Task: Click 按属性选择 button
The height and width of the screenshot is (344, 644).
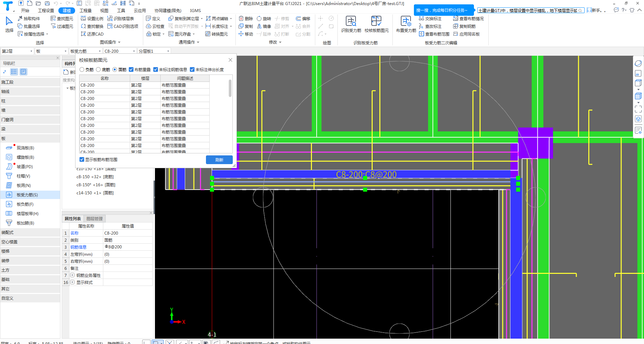Action: 33,34
